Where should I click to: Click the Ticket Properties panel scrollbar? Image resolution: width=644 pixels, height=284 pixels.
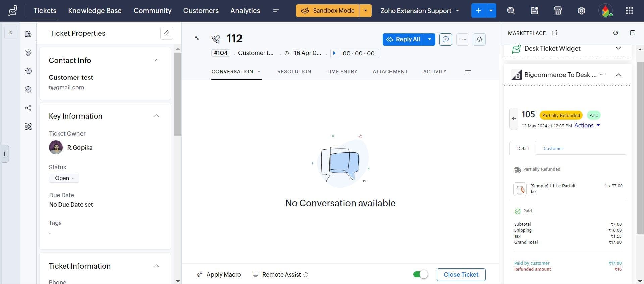click(x=178, y=94)
